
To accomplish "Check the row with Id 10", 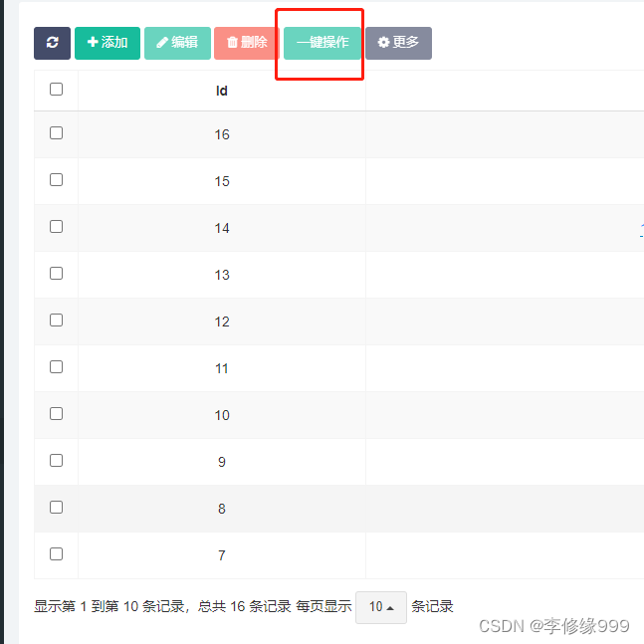I will (57, 414).
